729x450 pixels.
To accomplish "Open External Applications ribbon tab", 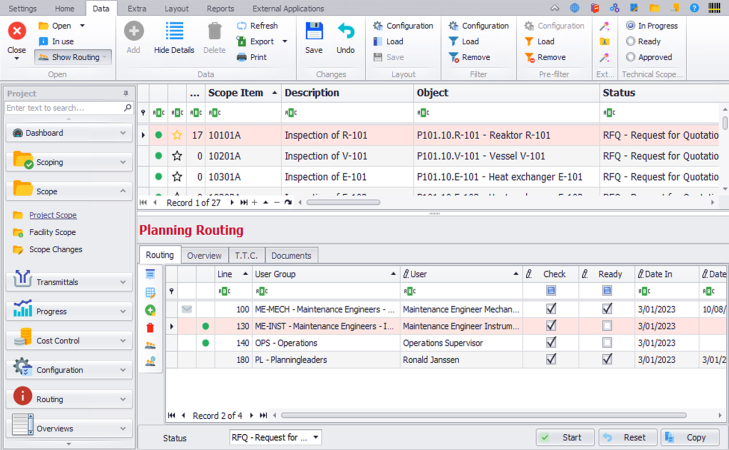I will pyautogui.click(x=288, y=8).
